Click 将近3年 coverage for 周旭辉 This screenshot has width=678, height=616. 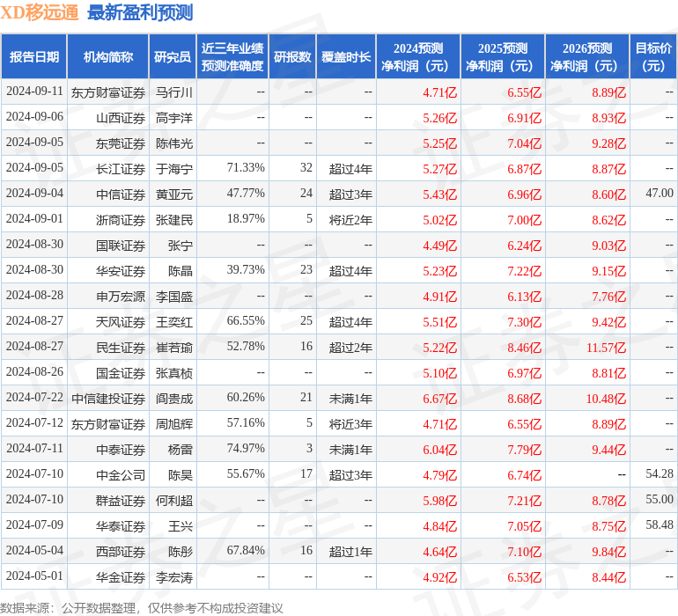tap(350, 423)
